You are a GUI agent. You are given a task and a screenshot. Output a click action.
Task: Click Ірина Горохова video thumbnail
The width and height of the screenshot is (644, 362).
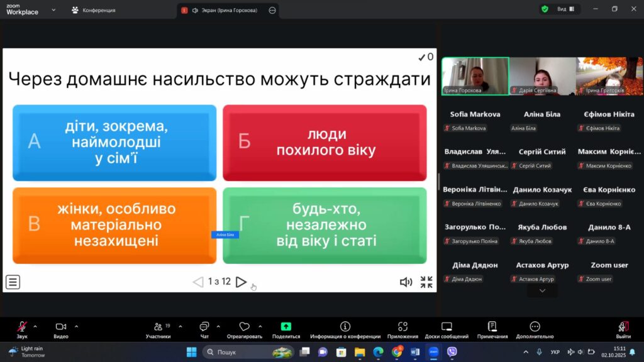[x=475, y=76]
